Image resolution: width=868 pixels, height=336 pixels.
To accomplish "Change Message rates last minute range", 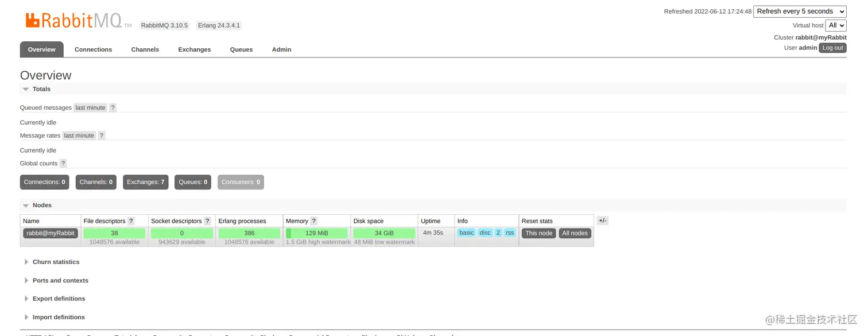I will point(79,136).
